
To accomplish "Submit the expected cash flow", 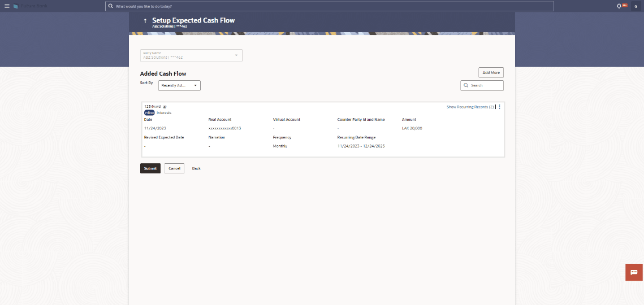I will [x=150, y=168].
